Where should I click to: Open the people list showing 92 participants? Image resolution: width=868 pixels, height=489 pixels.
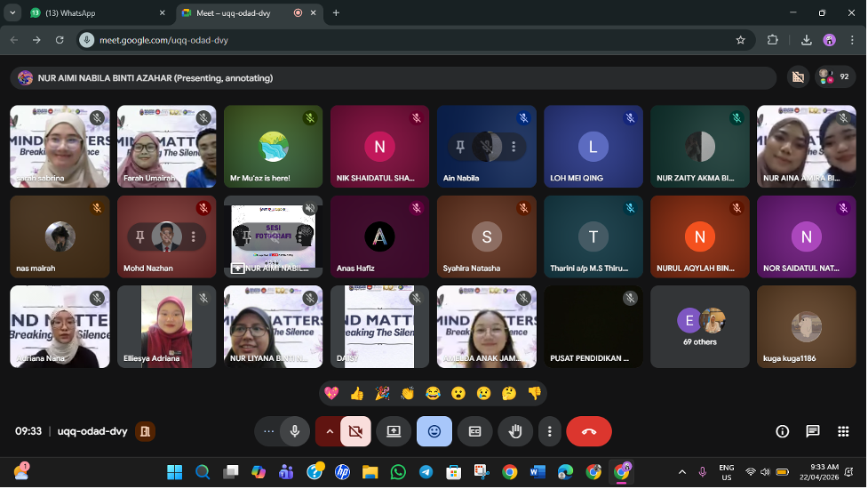[x=833, y=77]
